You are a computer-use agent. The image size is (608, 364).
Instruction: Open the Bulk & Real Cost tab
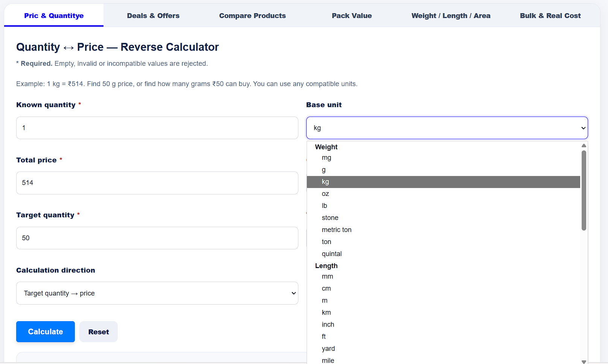pos(550,15)
